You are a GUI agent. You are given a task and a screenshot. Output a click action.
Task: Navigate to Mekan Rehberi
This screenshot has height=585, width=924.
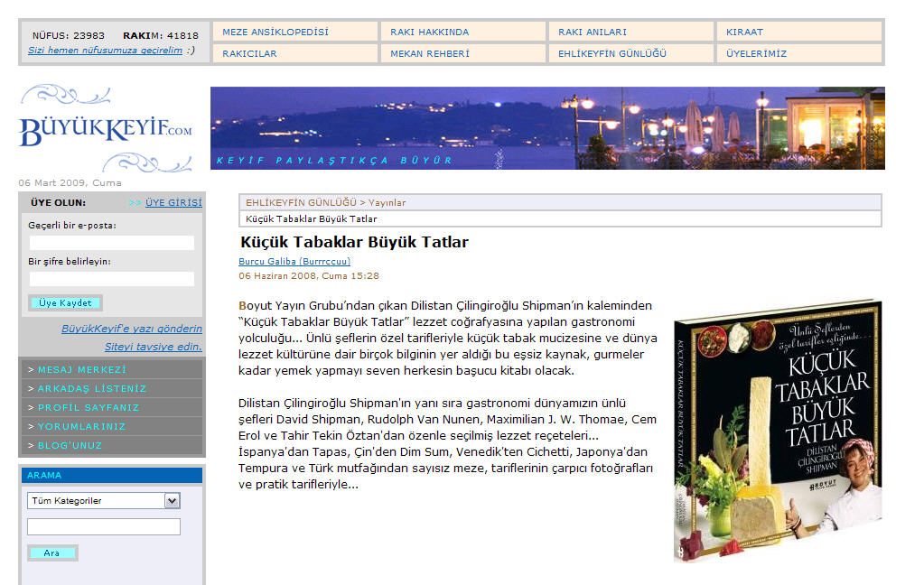[x=429, y=53]
